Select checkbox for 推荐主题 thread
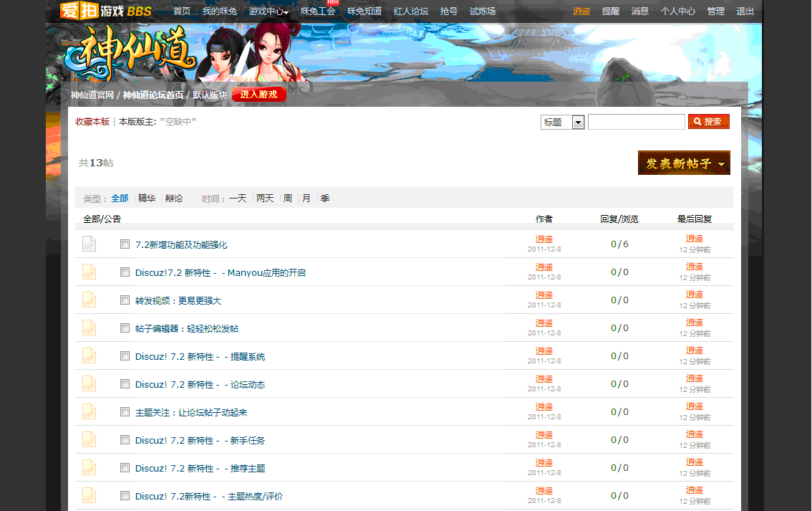Screen dimensions: 812x511 coord(125,468)
